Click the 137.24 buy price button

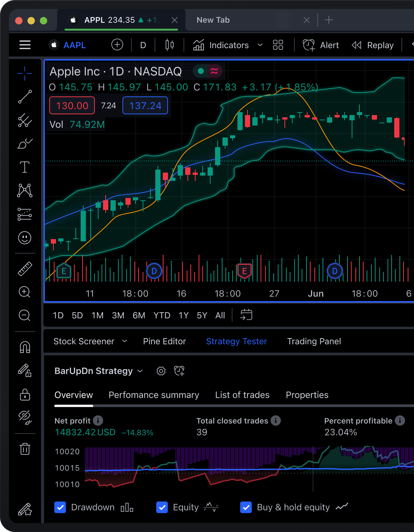(x=145, y=106)
